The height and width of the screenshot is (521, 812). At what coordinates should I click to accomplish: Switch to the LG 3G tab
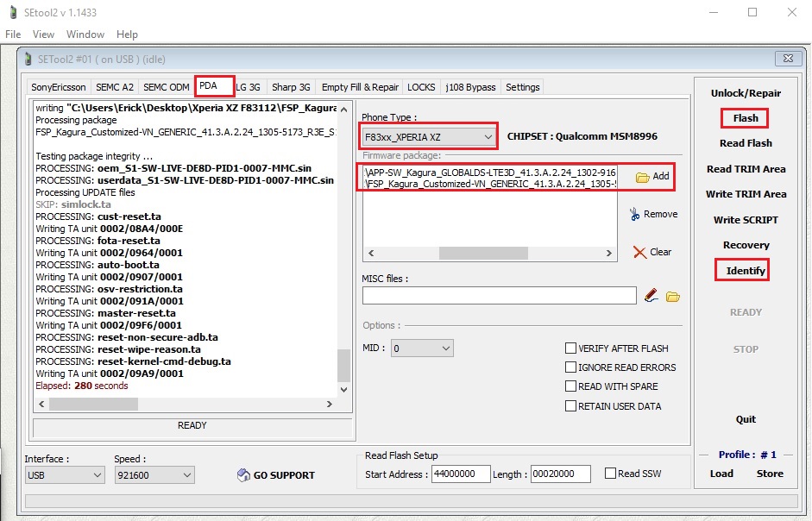(x=248, y=87)
